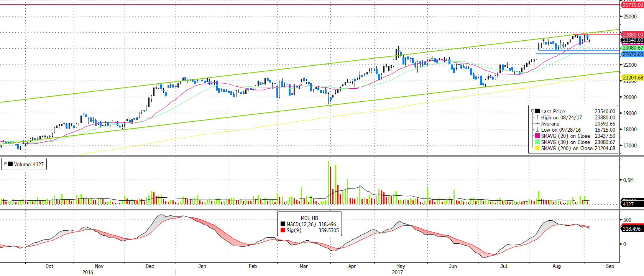
Task: Click the Mar label on time axis
Action: (x=304, y=266)
